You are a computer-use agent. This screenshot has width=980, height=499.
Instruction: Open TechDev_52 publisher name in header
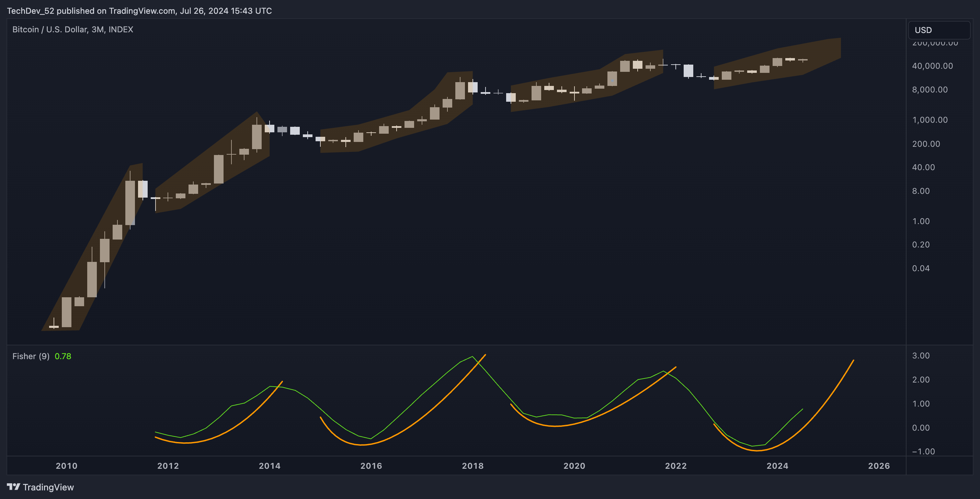(x=31, y=11)
